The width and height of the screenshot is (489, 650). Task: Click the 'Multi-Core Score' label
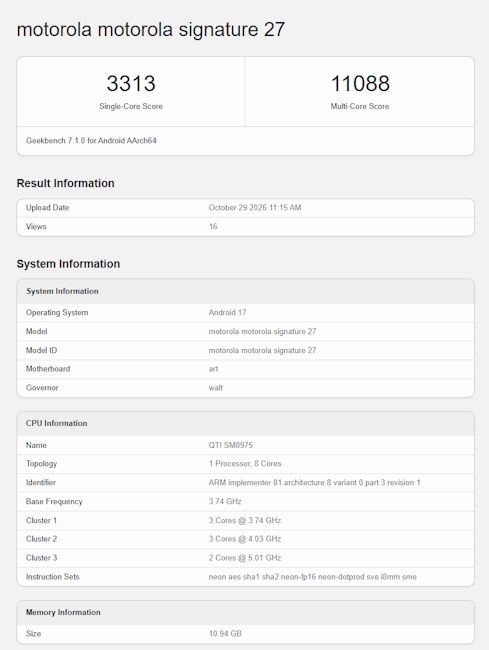tap(360, 106)
